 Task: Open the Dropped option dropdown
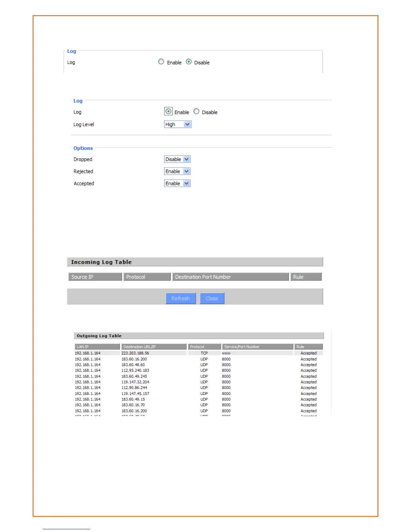click(177, 159)
